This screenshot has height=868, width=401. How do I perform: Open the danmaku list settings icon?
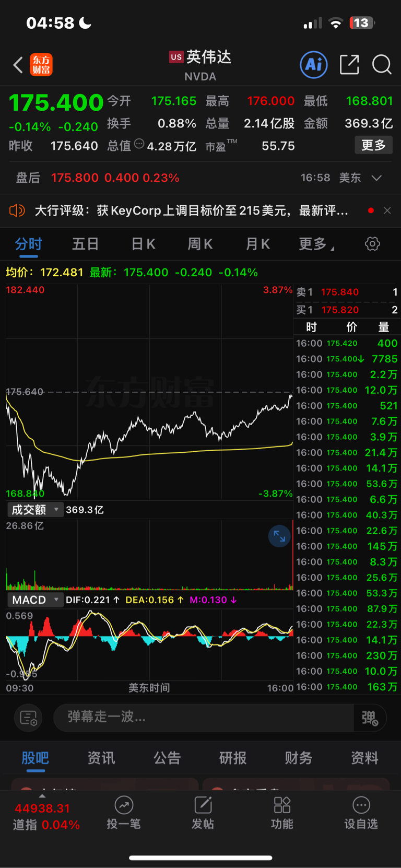tap(28, 718)
